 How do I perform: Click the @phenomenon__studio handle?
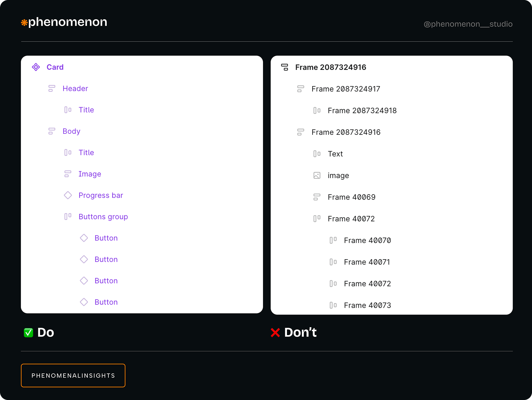[467, 24]
